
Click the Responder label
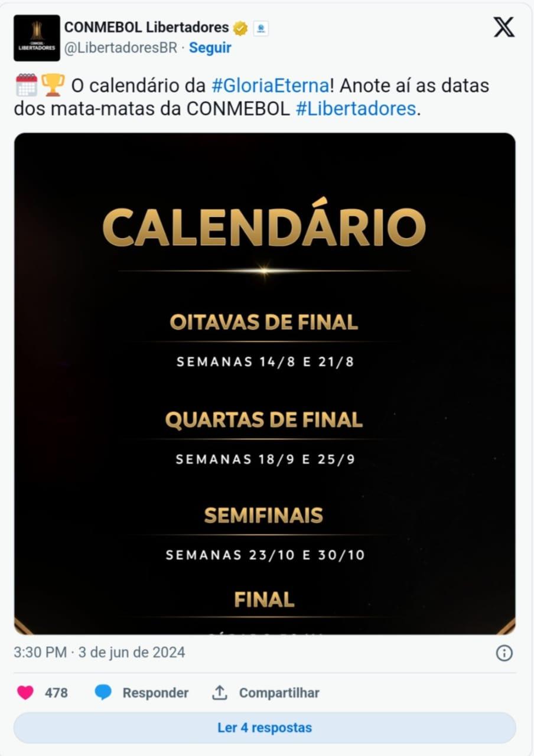tap(155, 693)
